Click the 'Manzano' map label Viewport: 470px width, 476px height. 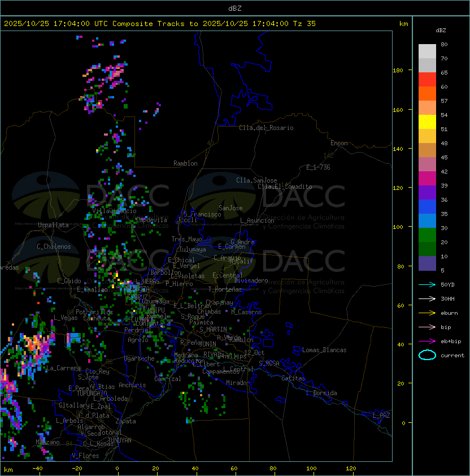tap(47, 442)
